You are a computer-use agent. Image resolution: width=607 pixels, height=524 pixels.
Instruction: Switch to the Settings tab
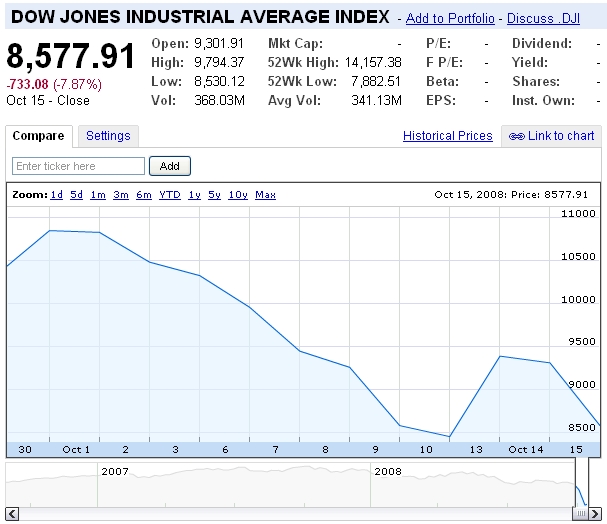click(108, 136)
